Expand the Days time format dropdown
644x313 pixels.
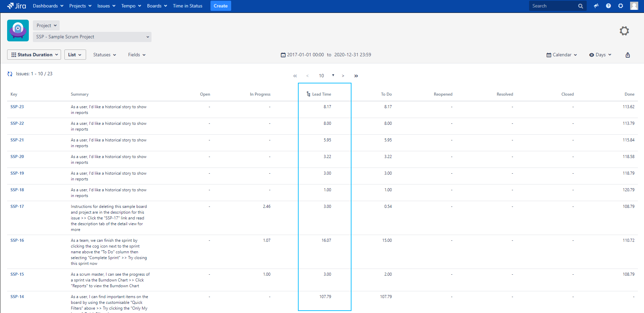(x=600, y=55)
